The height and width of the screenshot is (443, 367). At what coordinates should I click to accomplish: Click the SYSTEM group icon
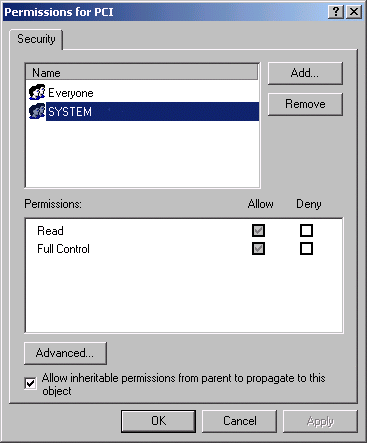click(37, 111)
